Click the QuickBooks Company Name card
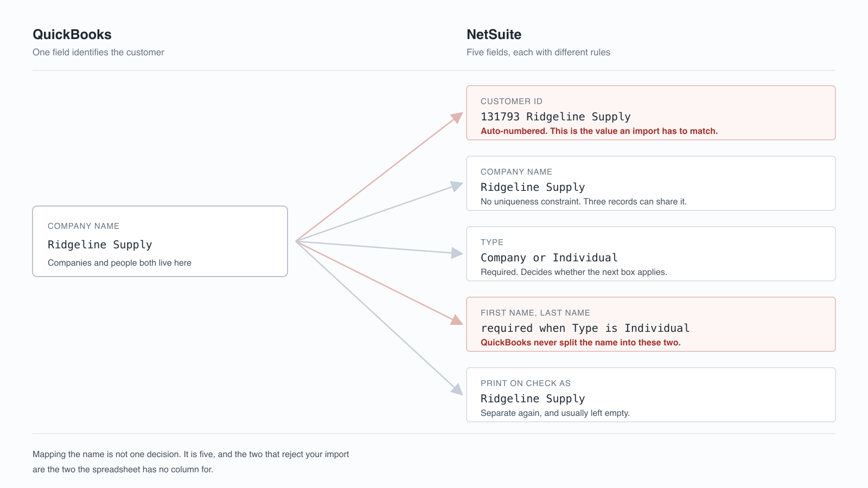The image size is (868, 488). (160, 241)
